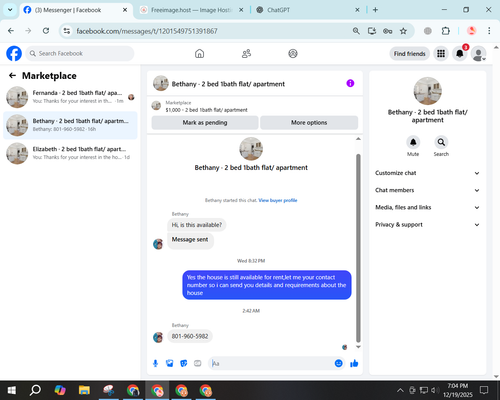The image size is (500, 400).
Task: Click Find friends button
Action: click(409, 54)
